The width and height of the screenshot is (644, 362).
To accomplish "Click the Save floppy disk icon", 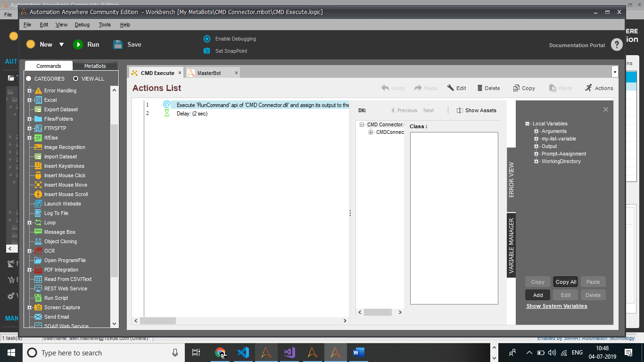I will 118,44.
